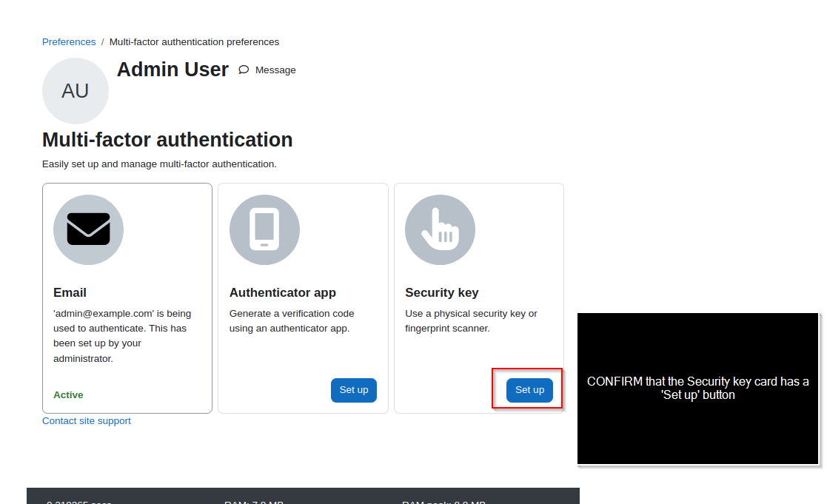Screen dimensions: 827x504
Task: Click the AU user avatar
Action: tap(76, 91)
